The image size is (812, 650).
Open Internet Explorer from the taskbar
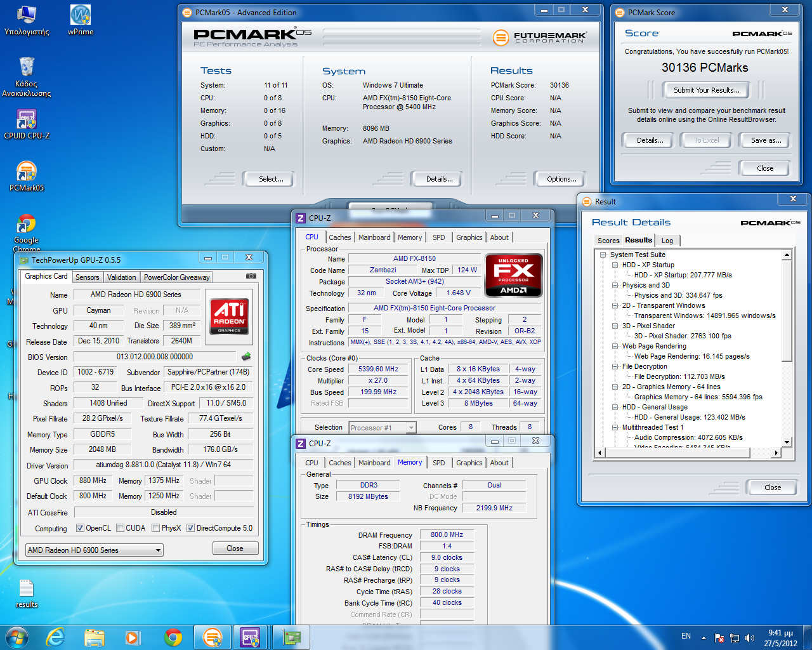(x=56, y=637)
